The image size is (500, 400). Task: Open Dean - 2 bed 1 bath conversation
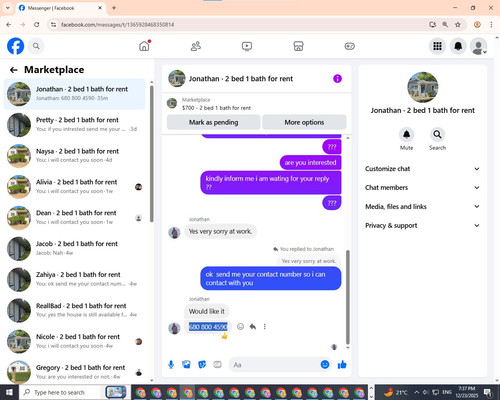pos(74,217)
